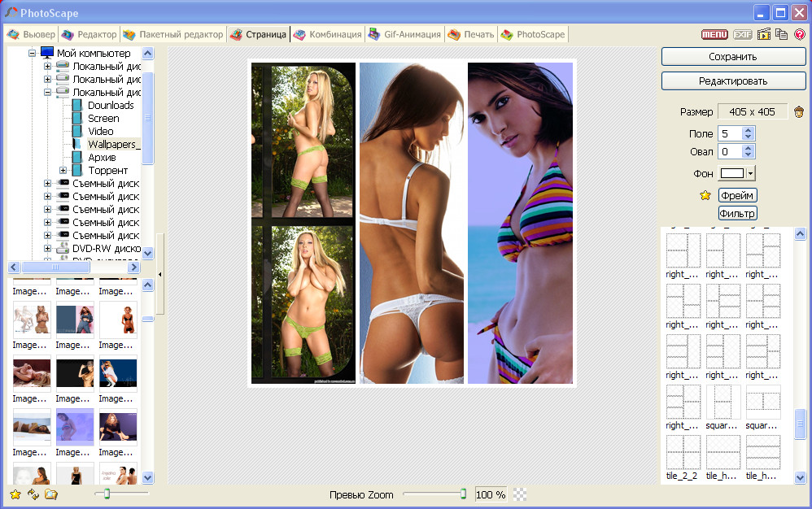
Task: Click the yellow star beside Фрейм
Action: point(705,195)
